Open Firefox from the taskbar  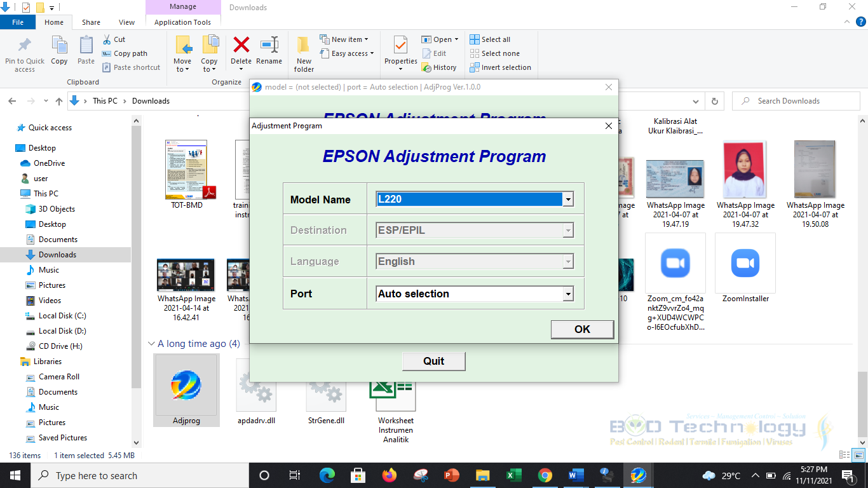[x=389, y=475]
